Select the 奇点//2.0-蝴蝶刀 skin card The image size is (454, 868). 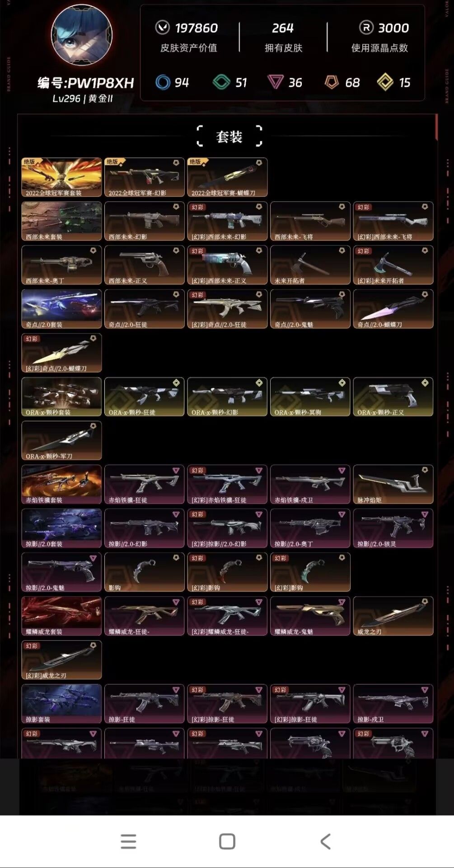pos(393,308)
